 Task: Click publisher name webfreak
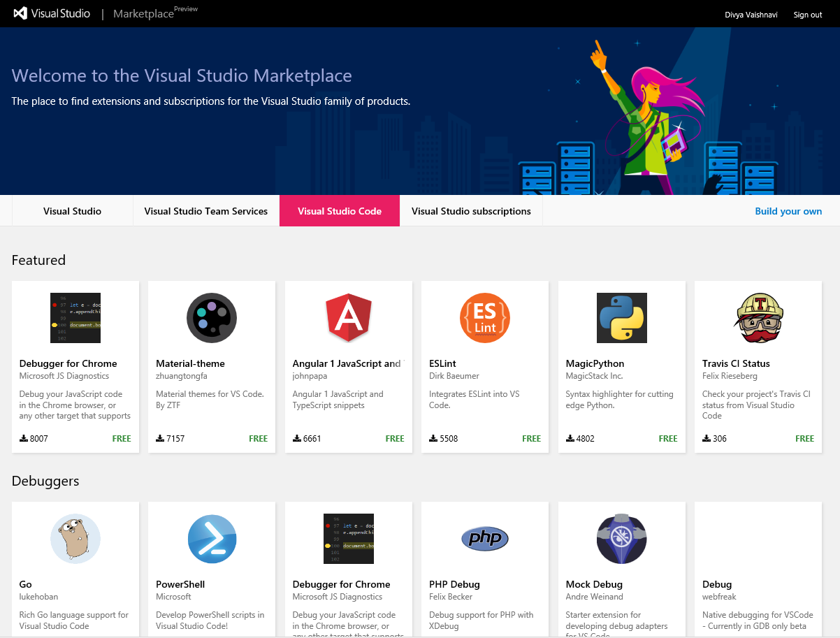click(720, 597)
